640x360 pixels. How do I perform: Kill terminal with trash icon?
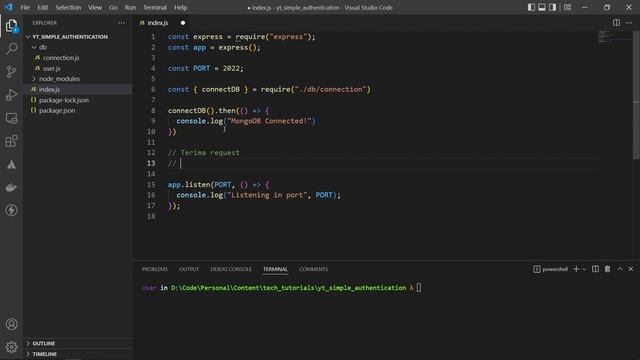click(x=607, y=269)
